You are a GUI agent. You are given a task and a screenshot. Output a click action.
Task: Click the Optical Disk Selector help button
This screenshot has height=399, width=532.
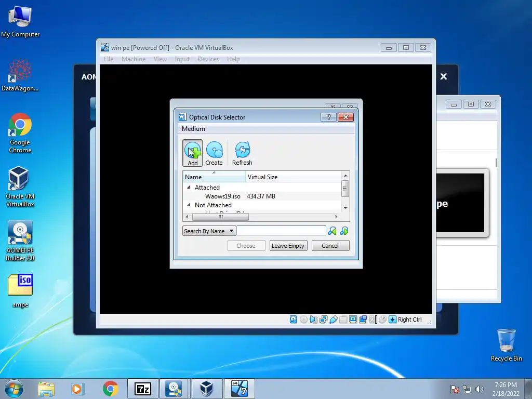tap(328, 117)
